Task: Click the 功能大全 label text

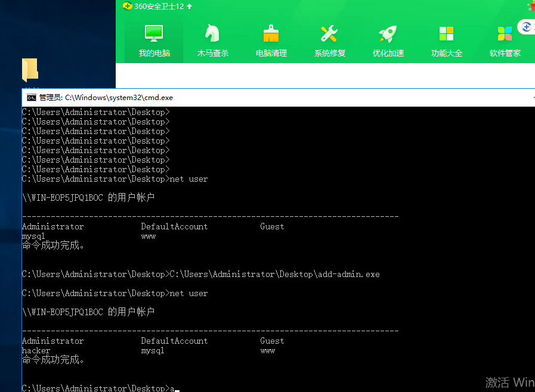Action: (447, 53)
